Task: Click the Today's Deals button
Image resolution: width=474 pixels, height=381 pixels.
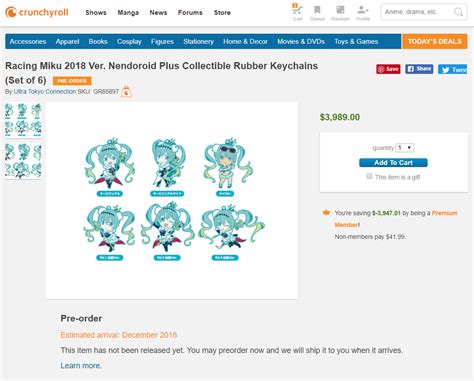Action: 434,41
